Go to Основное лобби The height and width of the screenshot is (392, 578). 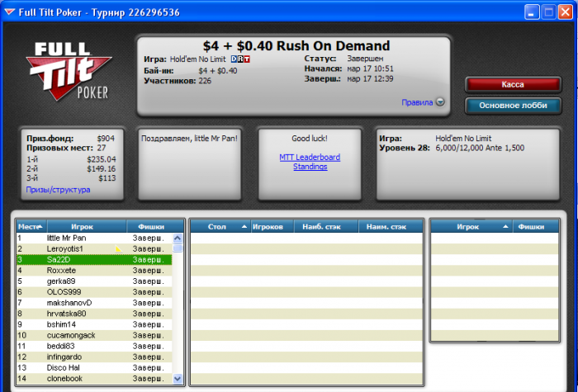[513, 106]
